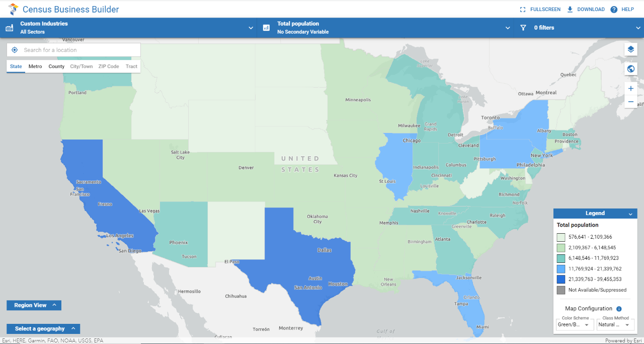The width and height of the screenshot is (644, 344).
Task: Select the ZIP Code geography tab
Action: [109, 66]
